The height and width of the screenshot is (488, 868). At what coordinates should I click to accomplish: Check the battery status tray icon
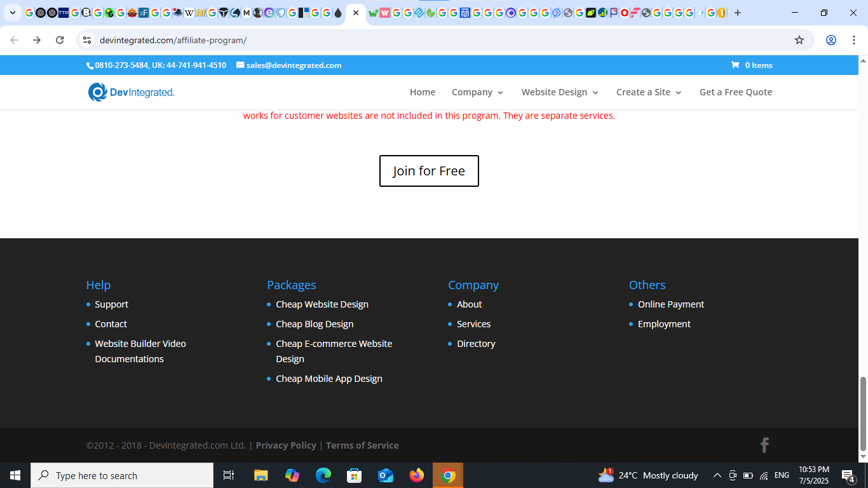point(749,475)
